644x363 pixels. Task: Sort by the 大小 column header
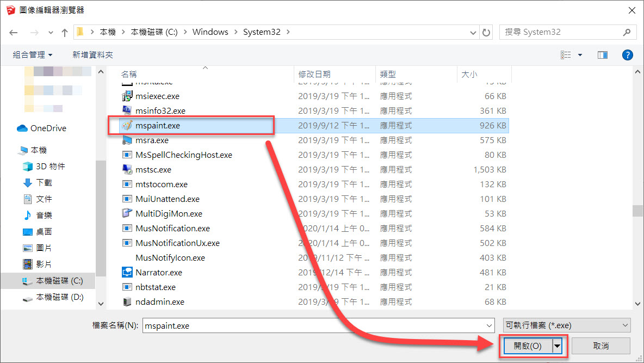(469, 74)
